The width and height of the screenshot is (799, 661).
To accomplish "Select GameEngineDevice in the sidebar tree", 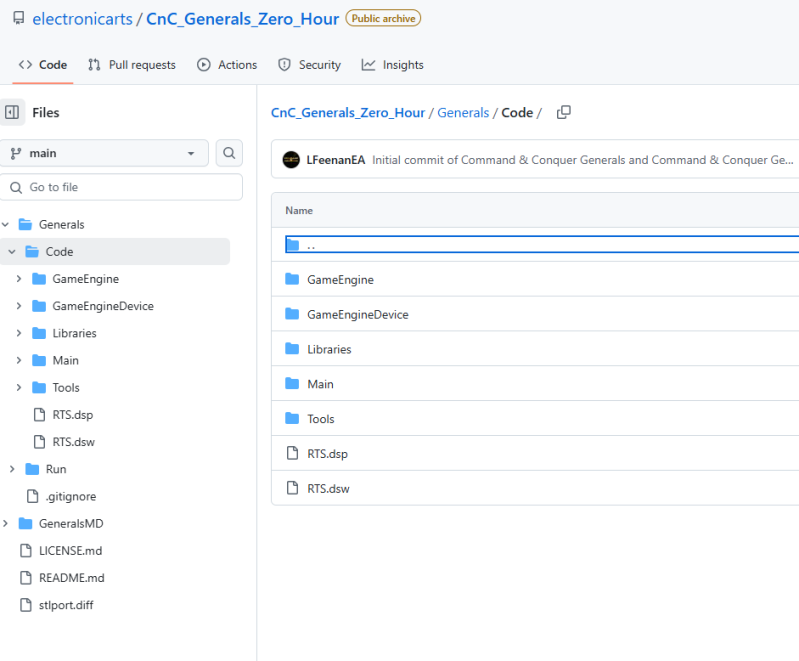I will pyautogui.click(x=103, y=306).
